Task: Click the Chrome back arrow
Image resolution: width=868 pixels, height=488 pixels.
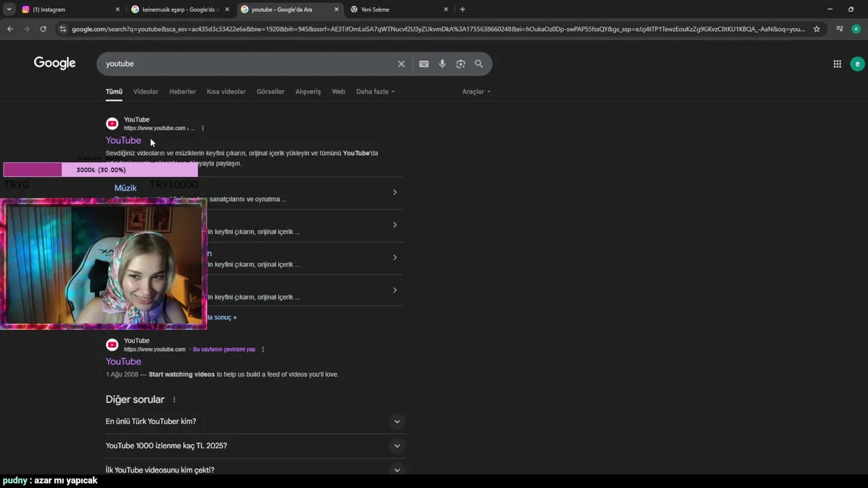Action: pos(9,29)
